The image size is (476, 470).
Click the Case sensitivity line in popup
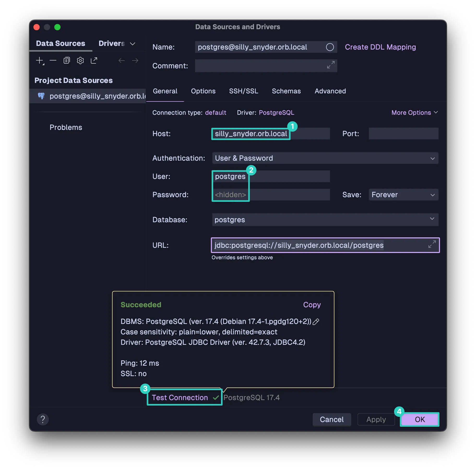tap(199, 332)
